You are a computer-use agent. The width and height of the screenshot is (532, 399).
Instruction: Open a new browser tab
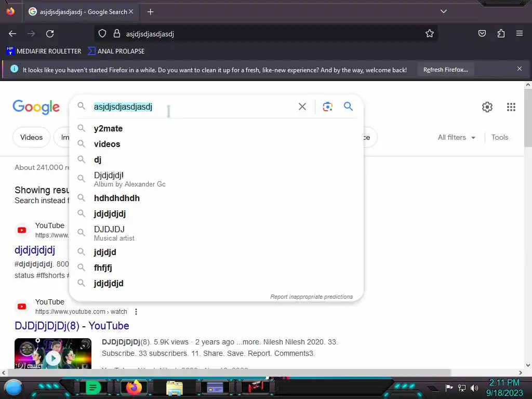(x=150, y=12)
